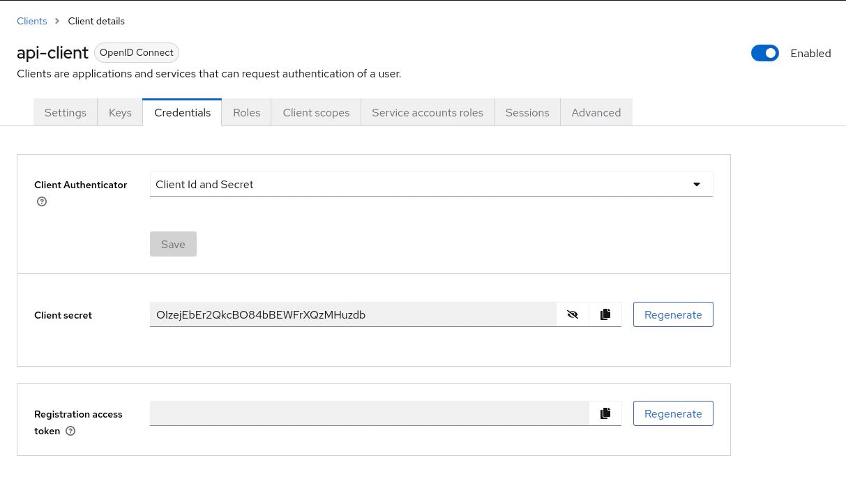Hide the client secret value

[x=573, y=314]
